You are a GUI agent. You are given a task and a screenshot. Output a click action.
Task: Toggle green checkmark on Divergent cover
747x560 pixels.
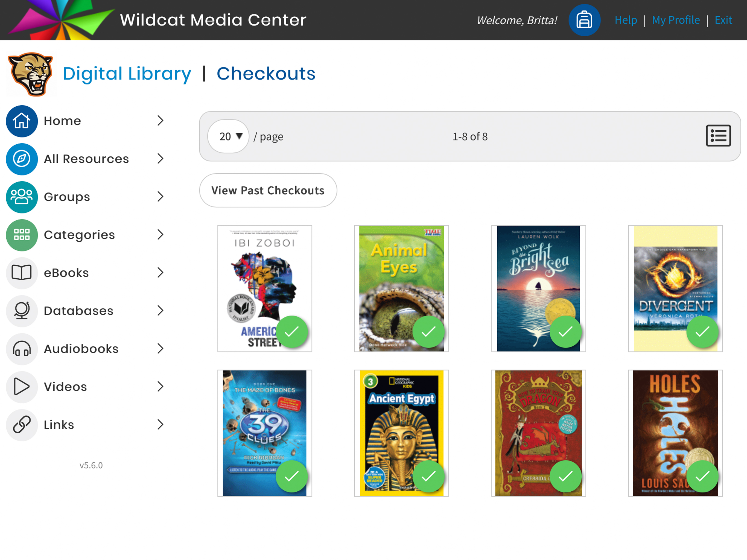coord(702,332)
